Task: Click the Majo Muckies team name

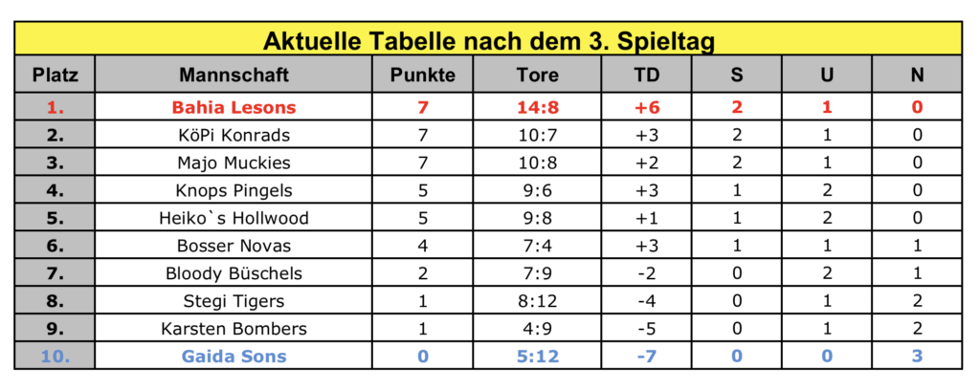Action: click(234, 162)
